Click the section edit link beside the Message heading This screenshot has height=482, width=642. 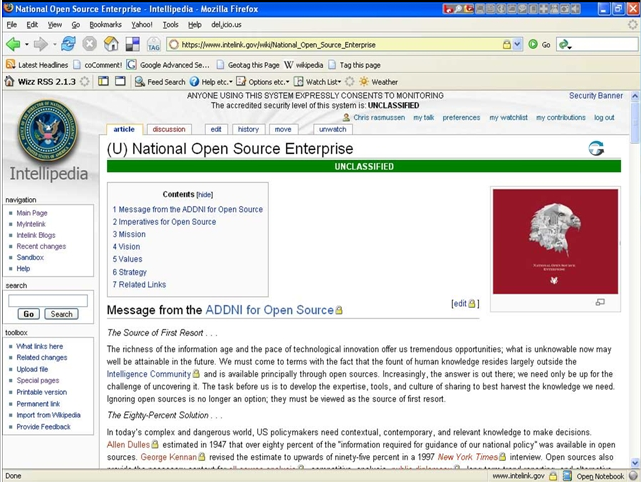(x=460, y=303)
